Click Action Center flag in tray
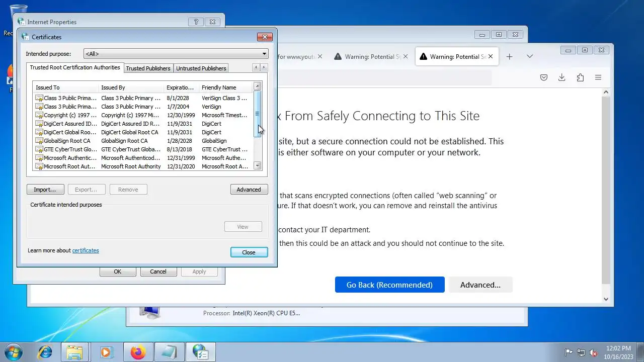Screen dimensions: 644x362 pyautogui.click(x=569, y=353)
